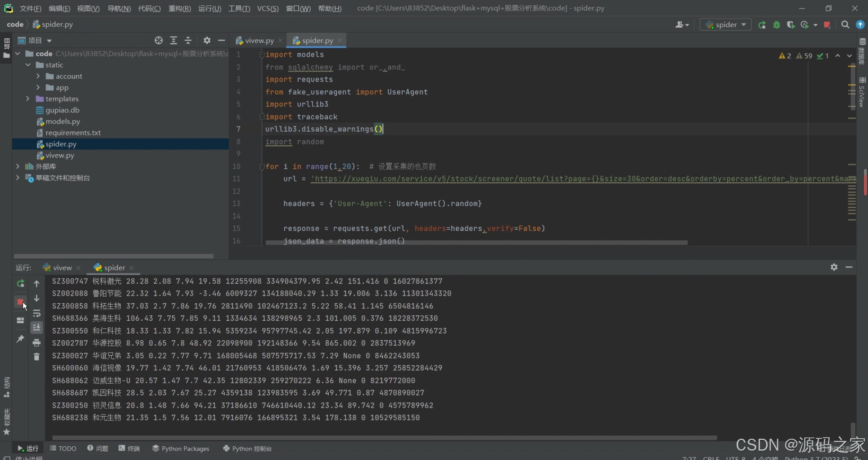Toggle soft-wrap in run console
868x460 pixels.
tap(37, 313)
